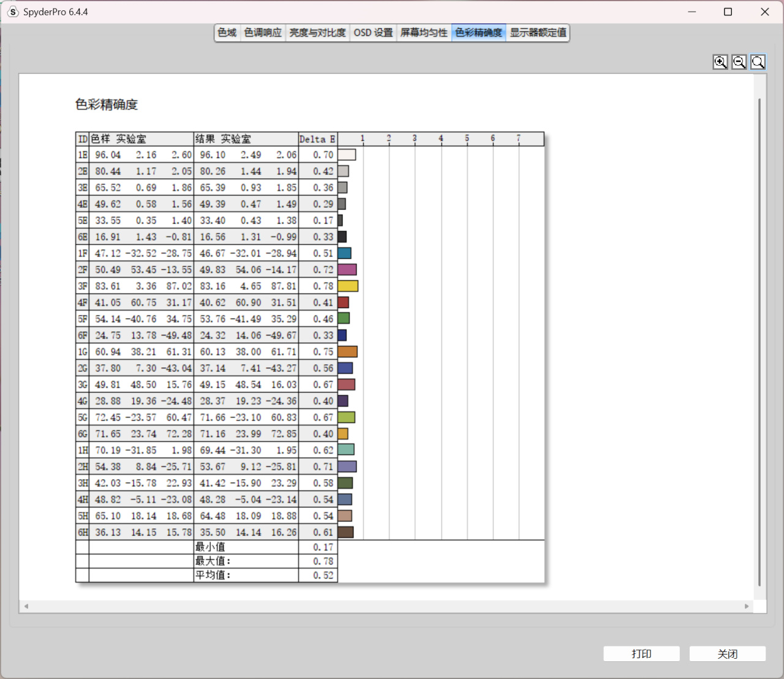Click the yellow 3F color bar
Screen dimensions: 784x679
(x=348, y=286)
